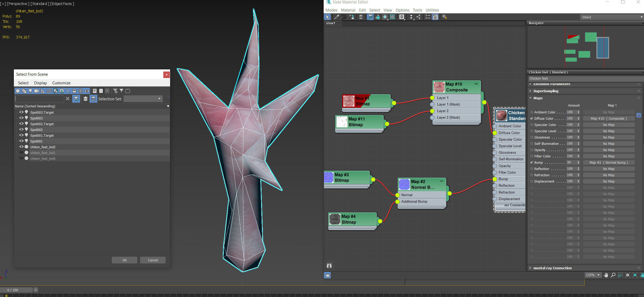Screen dimensions: 644x297
Task: Open the Utilities menu
Action: click(x=432, y=10)
